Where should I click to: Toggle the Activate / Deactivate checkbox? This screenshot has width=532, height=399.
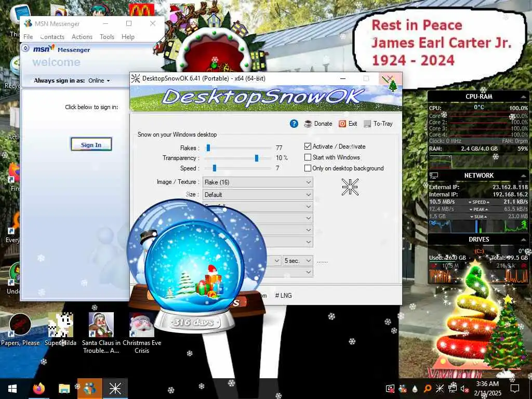[308, 146]
